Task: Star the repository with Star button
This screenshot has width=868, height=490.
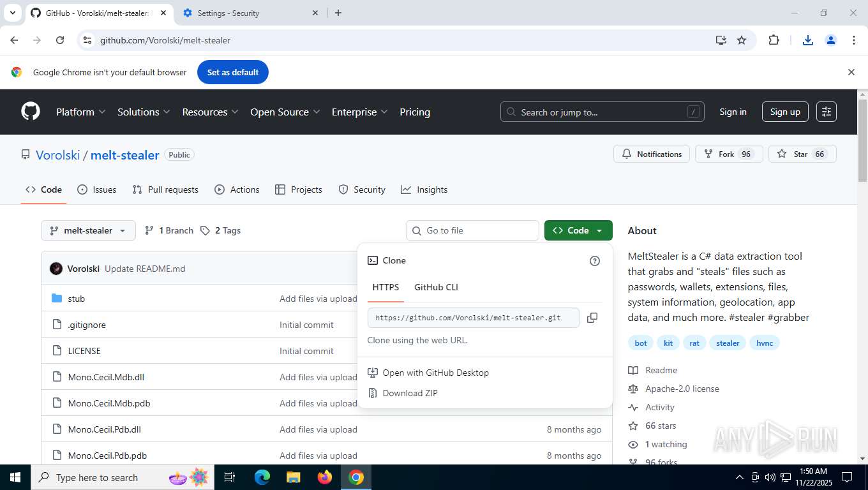Action: click(802, 154)
